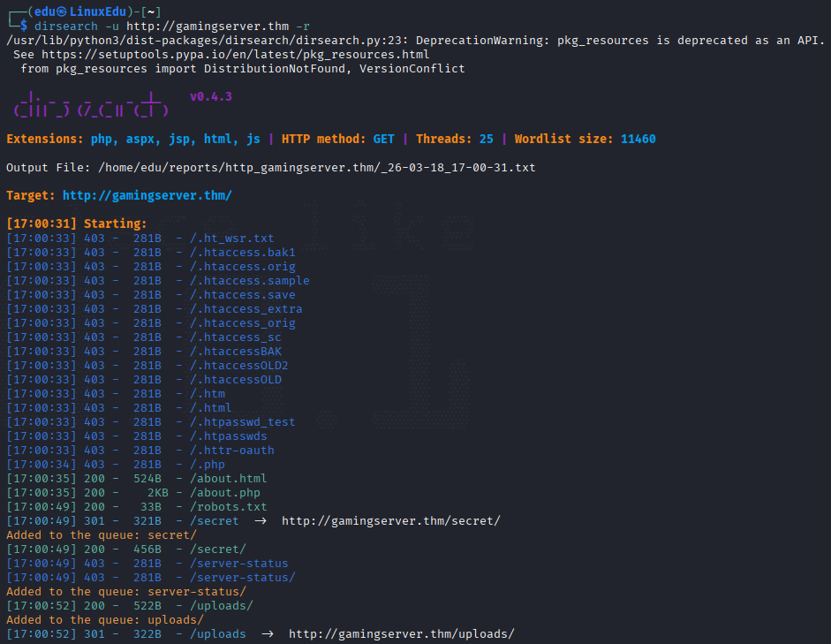Image resolution: width=831 pixels, height=644 pixels.
Task: Click the 'Added to the queue: secret/' line
Action: tap(102, 535)
